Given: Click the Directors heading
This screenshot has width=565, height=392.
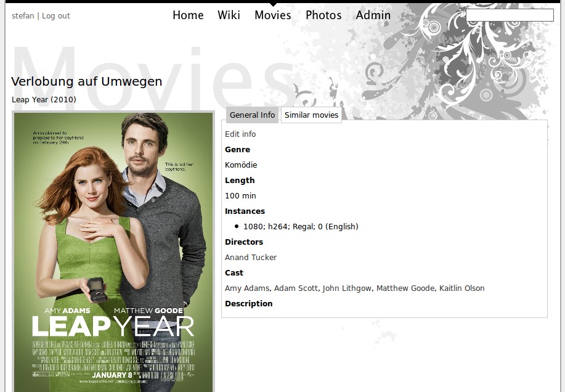Looking at the screenshot, I should coord(244,242).
